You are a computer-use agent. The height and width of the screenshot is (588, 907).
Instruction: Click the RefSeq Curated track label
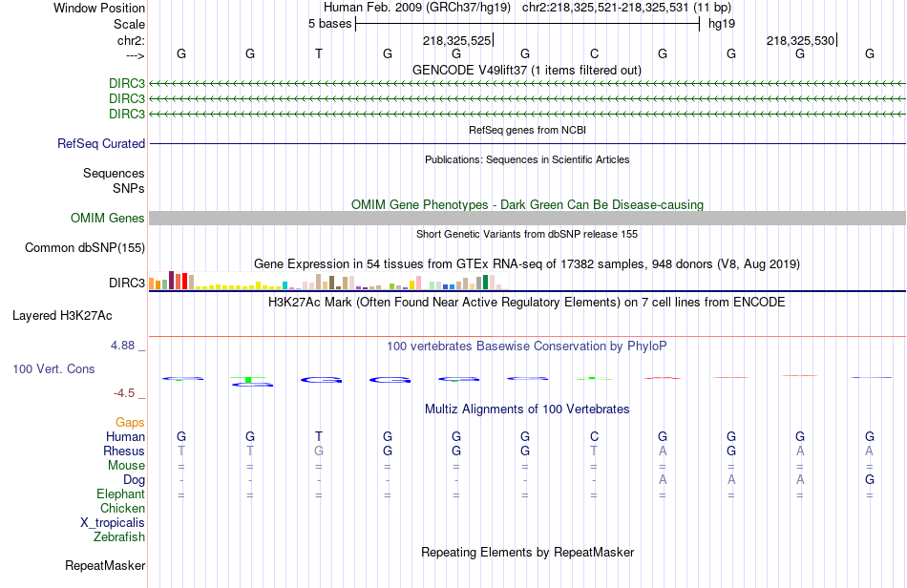[101, 143]
